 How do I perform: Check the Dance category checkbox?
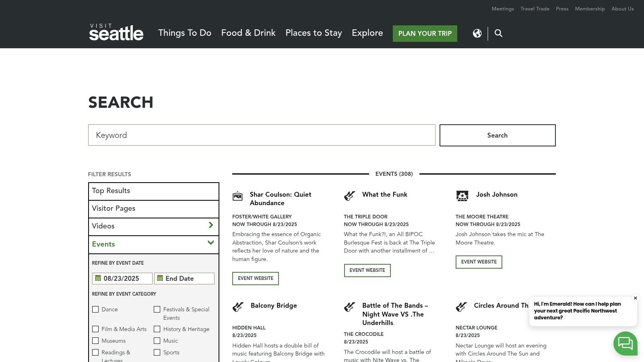(x=95, y=309)
